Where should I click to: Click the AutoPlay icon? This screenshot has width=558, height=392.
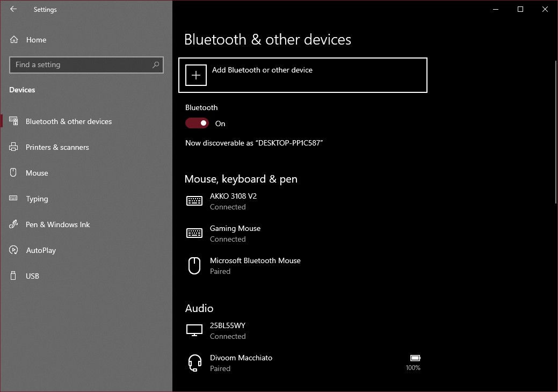[13, 250]
